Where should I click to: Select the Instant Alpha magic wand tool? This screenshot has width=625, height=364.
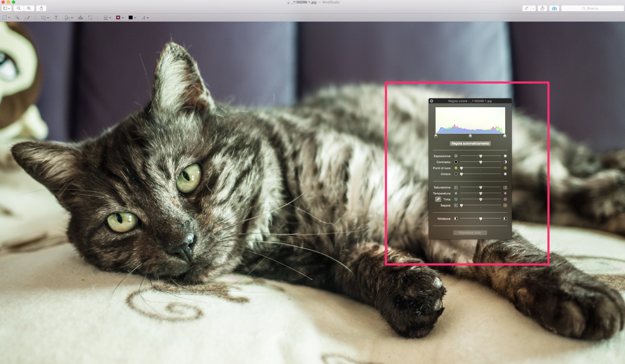[x=17, y=18]
